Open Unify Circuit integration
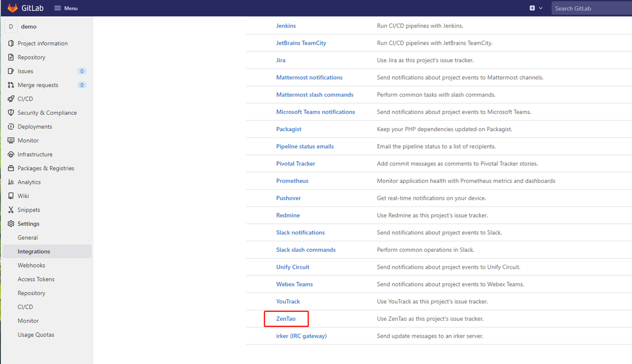Viewport: 632px width, 364px height. [x=293, y=267]
